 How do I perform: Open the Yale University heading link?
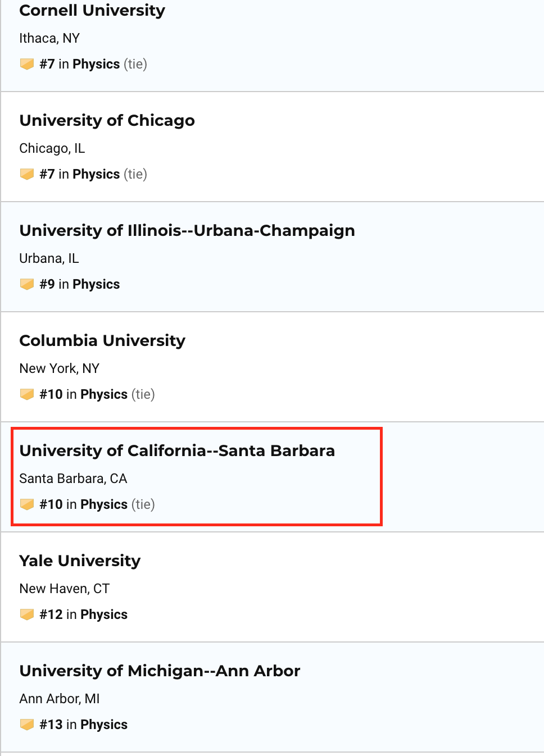tap(80, 561)
